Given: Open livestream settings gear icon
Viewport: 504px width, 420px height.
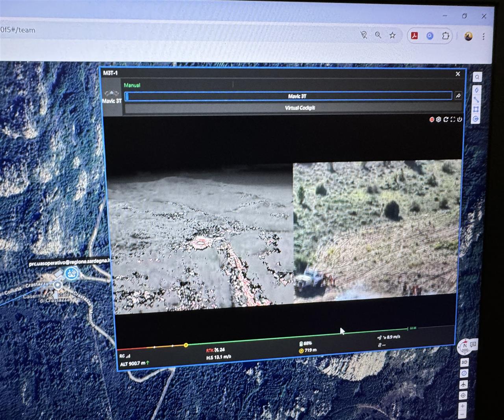Looking at the screenshot, I should pyautogui.click(x=438, y=119).
